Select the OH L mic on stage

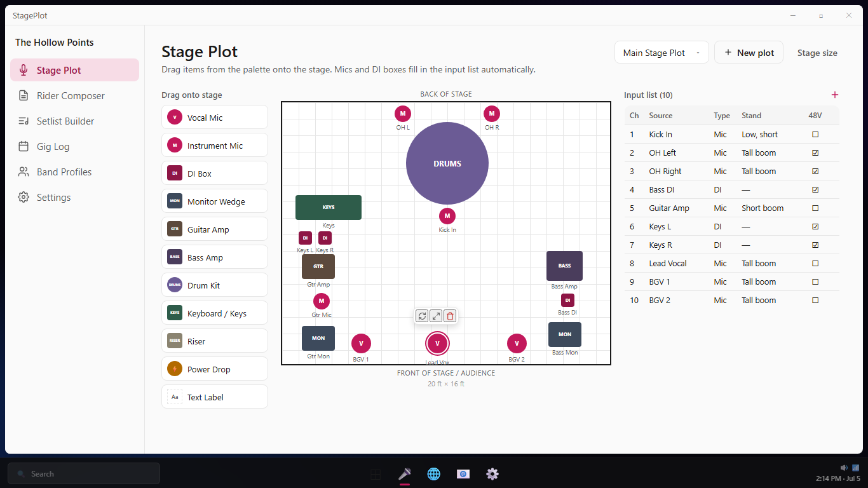coord(403,114)
